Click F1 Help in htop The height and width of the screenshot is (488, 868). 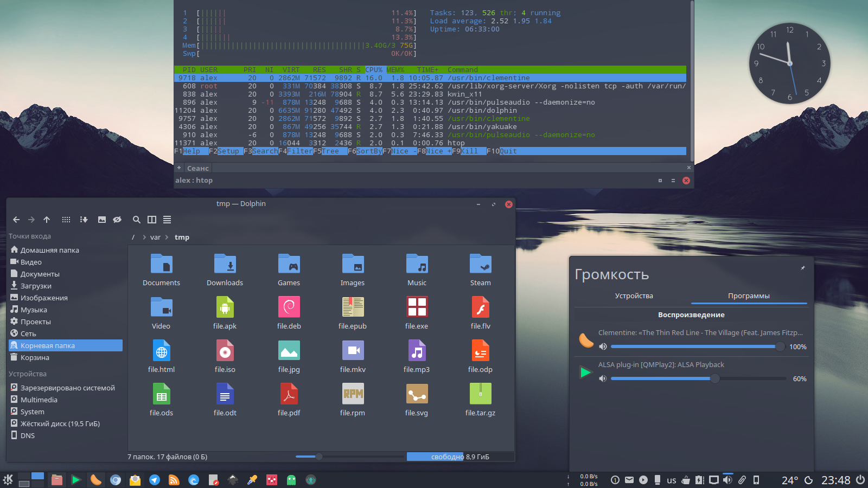point(187,151)
